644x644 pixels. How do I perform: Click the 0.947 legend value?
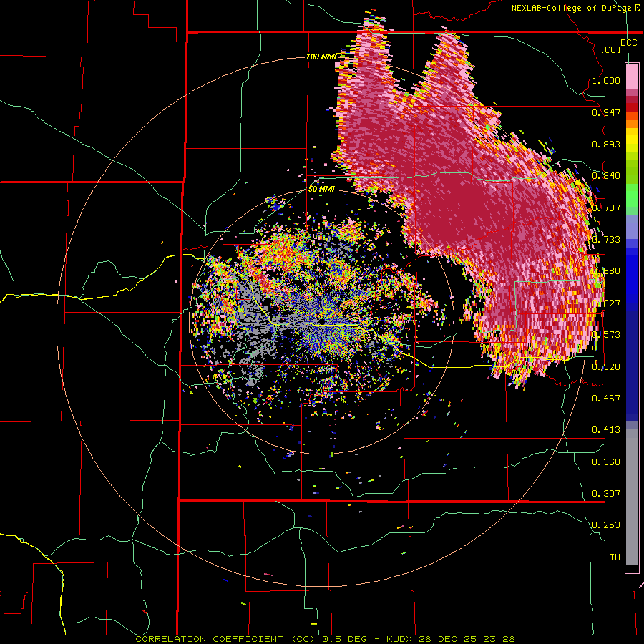tap(606, 112)
